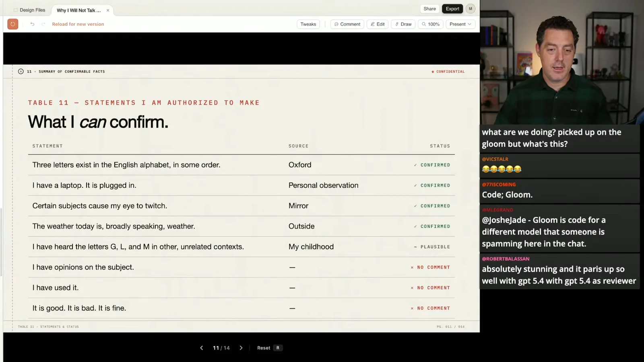Click the circled icon beside slide number 11
This screenshot has height=362, width=644.
click(21, 72)
